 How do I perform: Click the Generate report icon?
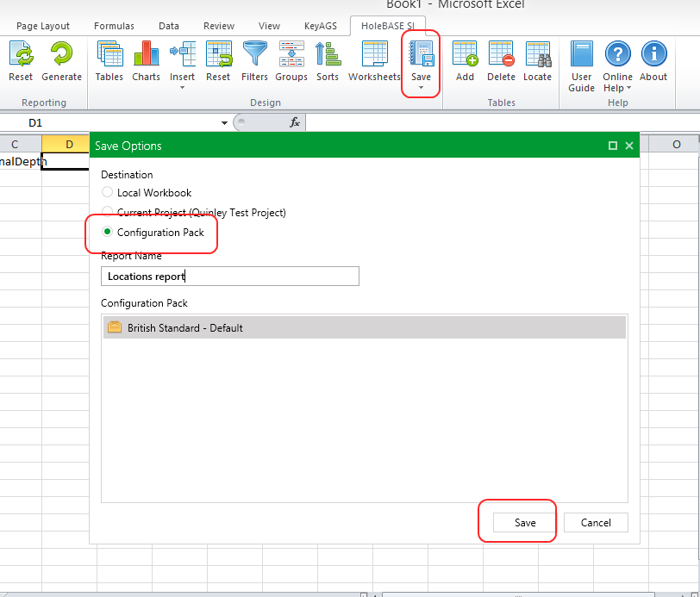tap(61, 53)
